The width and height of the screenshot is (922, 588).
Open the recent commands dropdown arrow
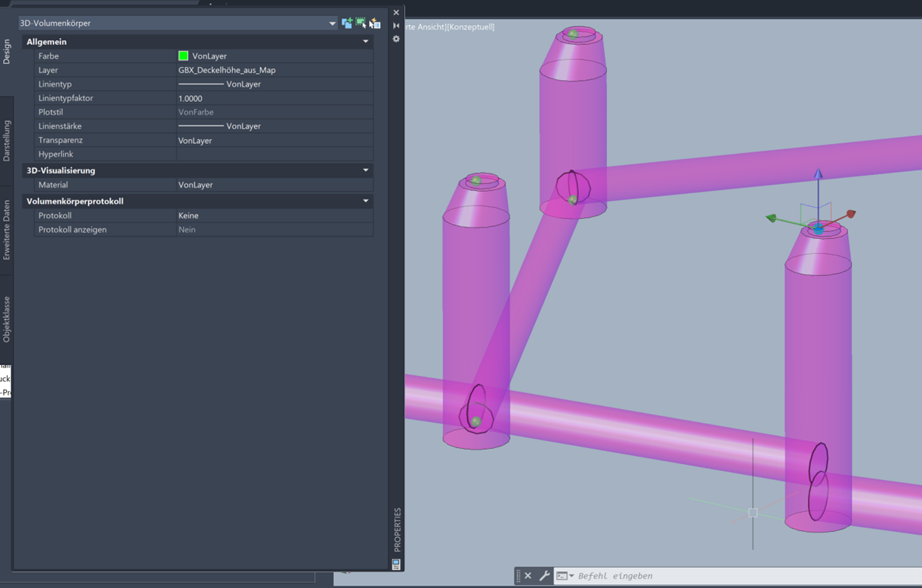point(573,575)
